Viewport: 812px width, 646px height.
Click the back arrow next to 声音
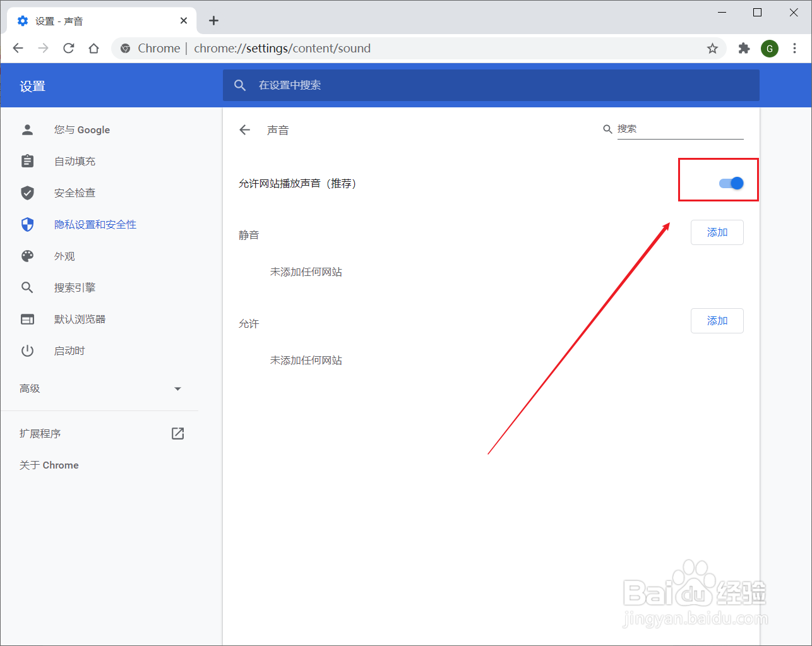245,129
